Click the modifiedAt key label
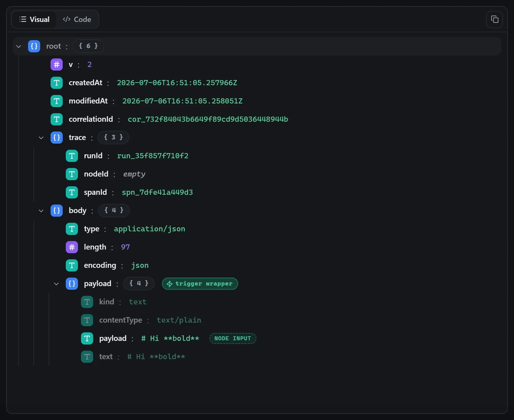Viewport: 514px width, 420px height. tap(88, 101)
